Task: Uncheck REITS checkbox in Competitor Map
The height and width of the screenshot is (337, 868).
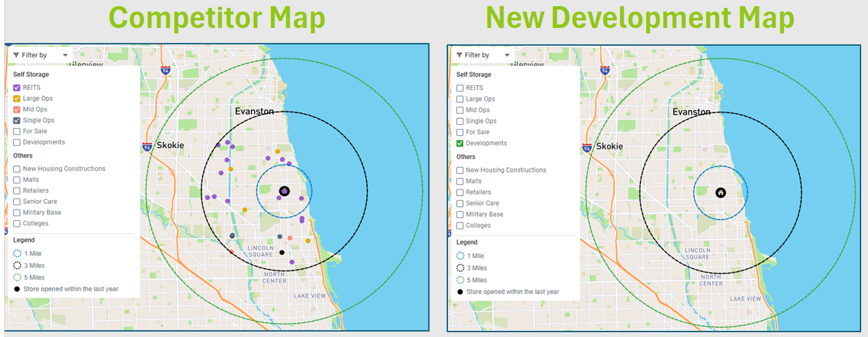Action: click(17, 87)
